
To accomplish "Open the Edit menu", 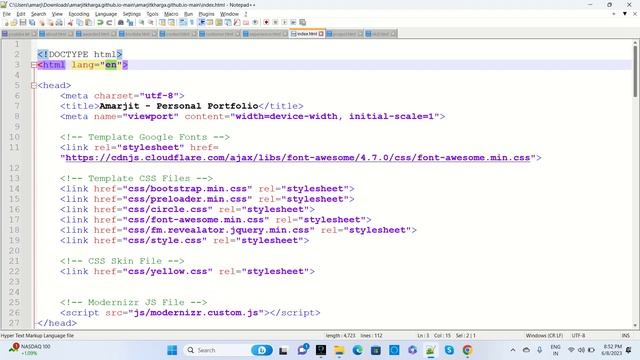I will pos(21,14).
